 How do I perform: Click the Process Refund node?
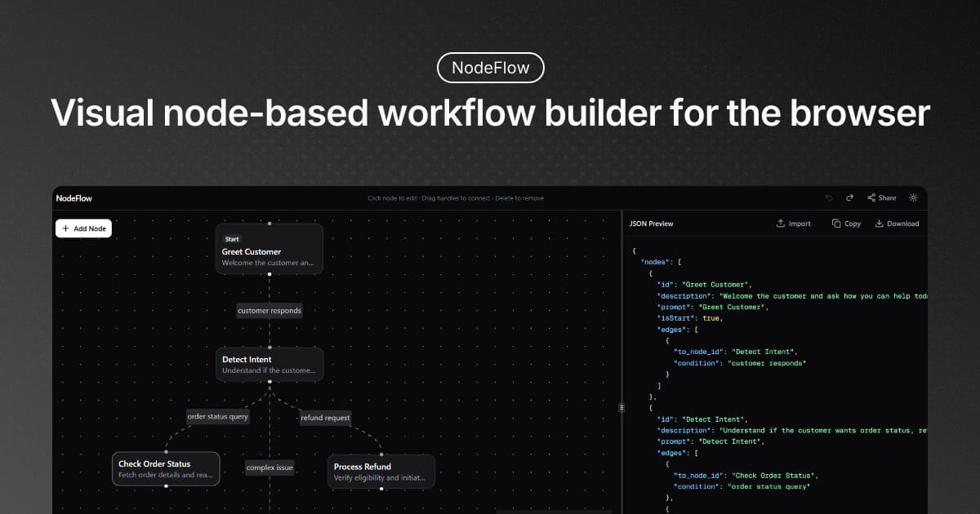point(381,472)
